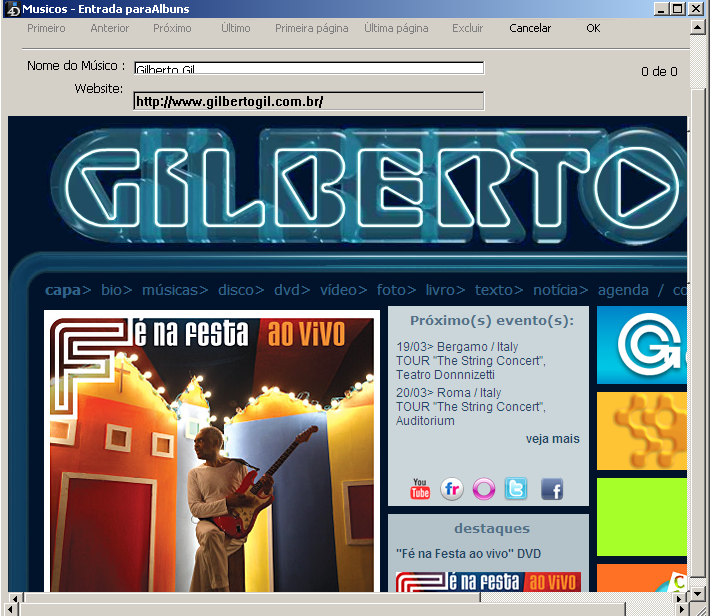The image size is (710, 616).
Task: Open the agenda menu item
Action: click(x=623, y=290)
